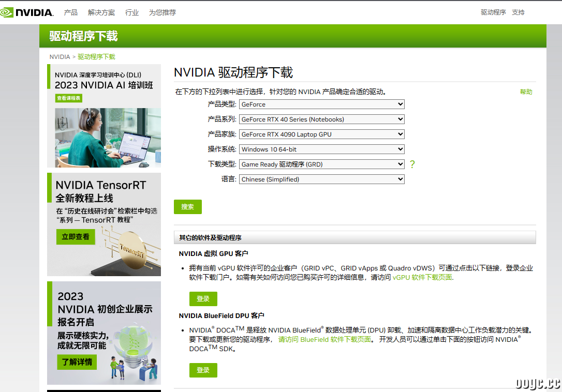Click 立即查看 in the TensorRT banner
The image size is (562, 392).
(76, 237)
